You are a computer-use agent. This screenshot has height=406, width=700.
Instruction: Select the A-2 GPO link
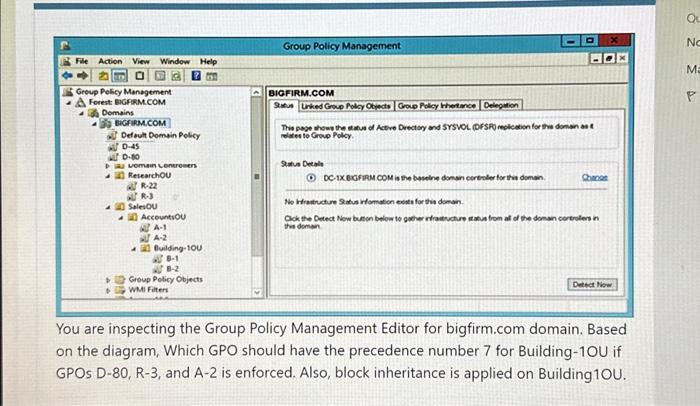[160, 238]
